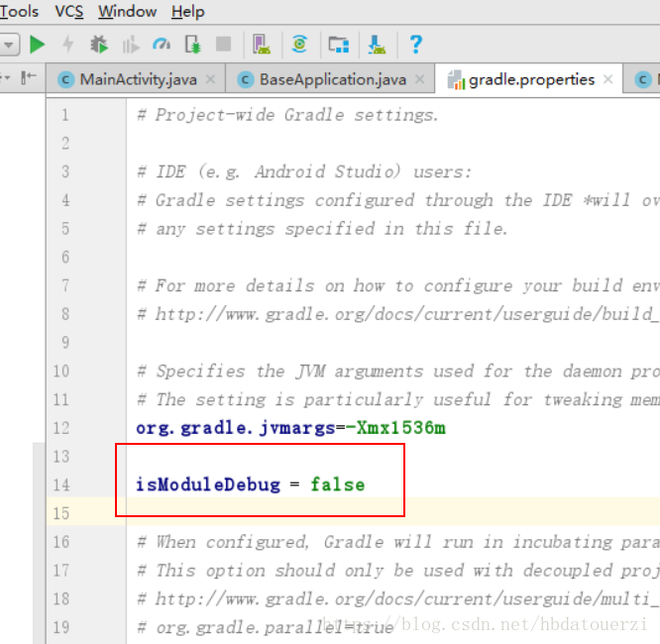Collapse project panel with hide icon
This screenshot has height=644, width=660.
(x=28, y=77)
